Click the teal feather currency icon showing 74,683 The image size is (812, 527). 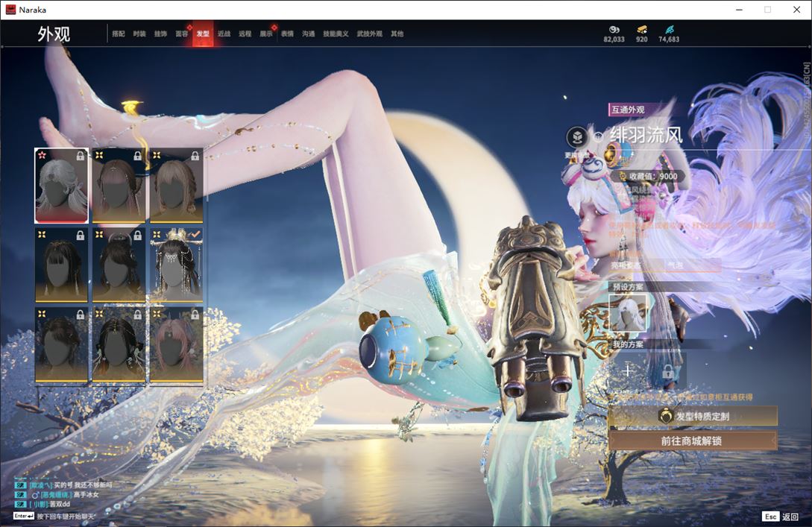669,29
